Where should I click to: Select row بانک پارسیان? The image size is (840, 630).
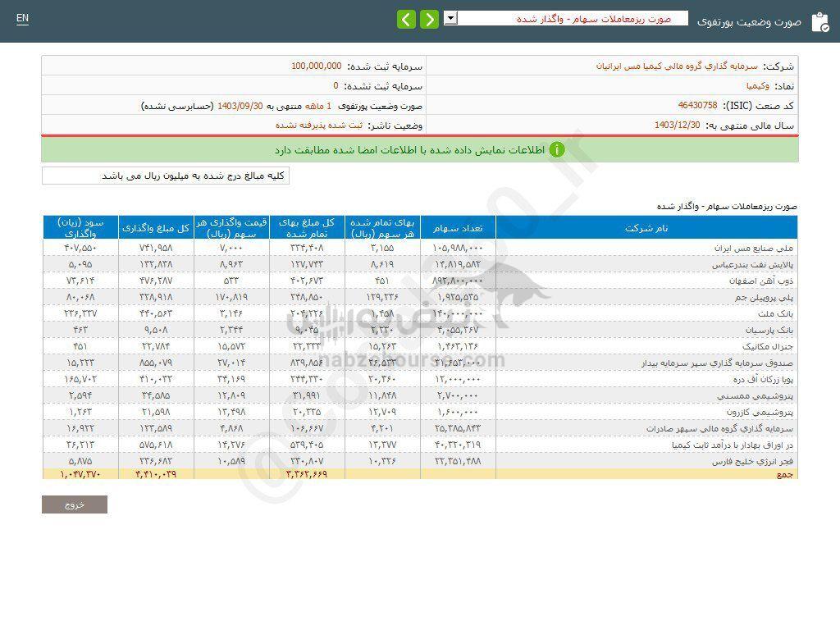pos(420,330)
